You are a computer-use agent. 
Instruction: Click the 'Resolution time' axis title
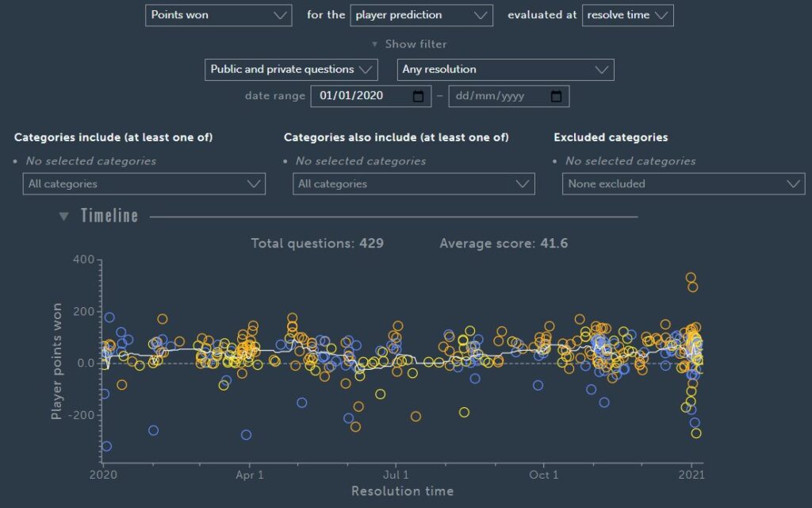[402, 491]
